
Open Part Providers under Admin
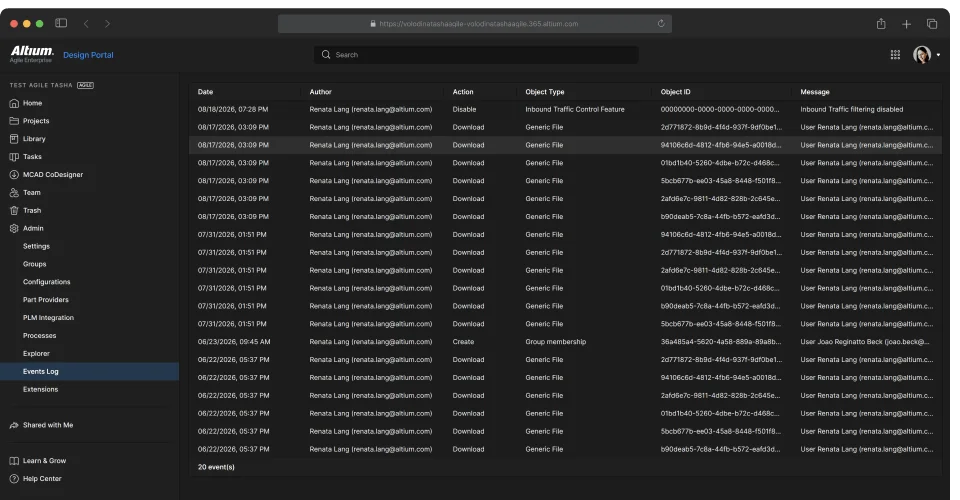pyautogui.click(x=46, y=300)
